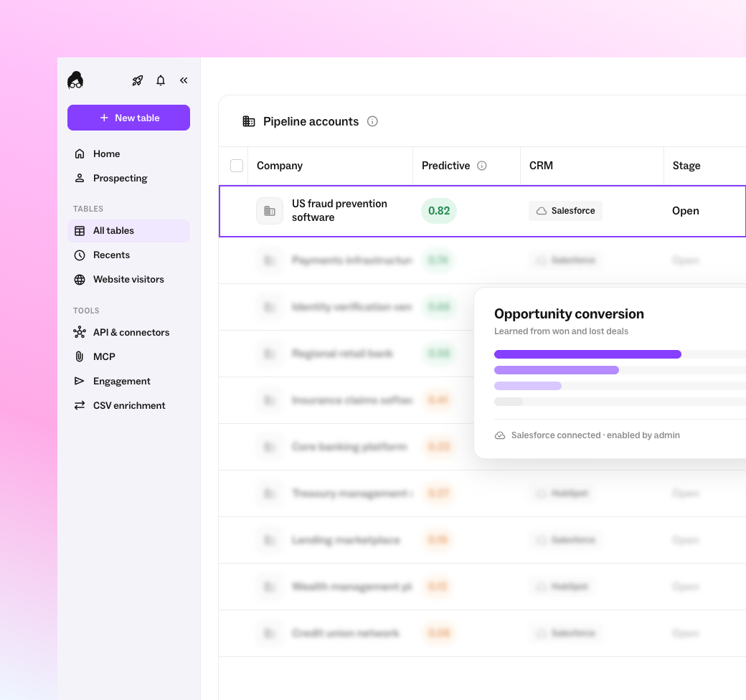Click the Prospecting person icon

80,178
